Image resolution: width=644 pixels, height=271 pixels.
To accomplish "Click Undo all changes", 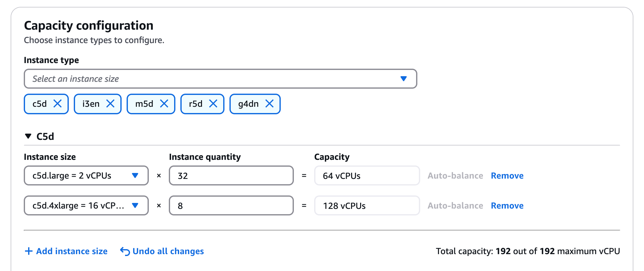I will tap(168, 251).
